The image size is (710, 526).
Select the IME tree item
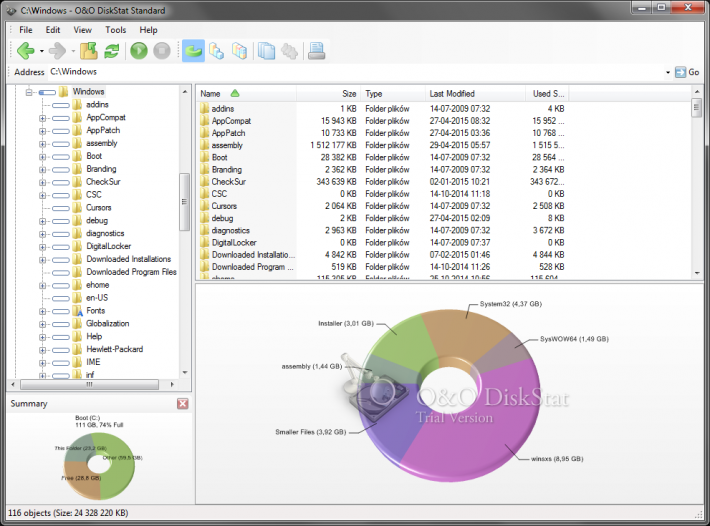point(93,362)
